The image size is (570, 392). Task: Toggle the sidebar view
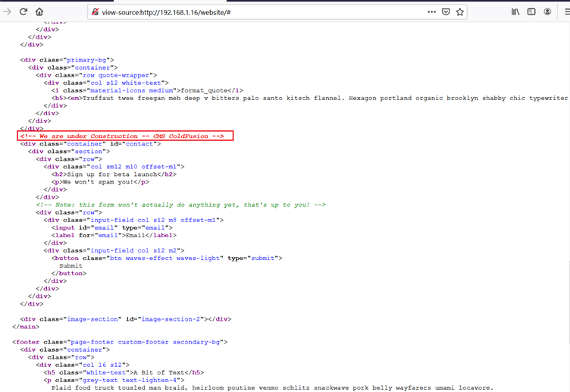[x=531, y=11]
